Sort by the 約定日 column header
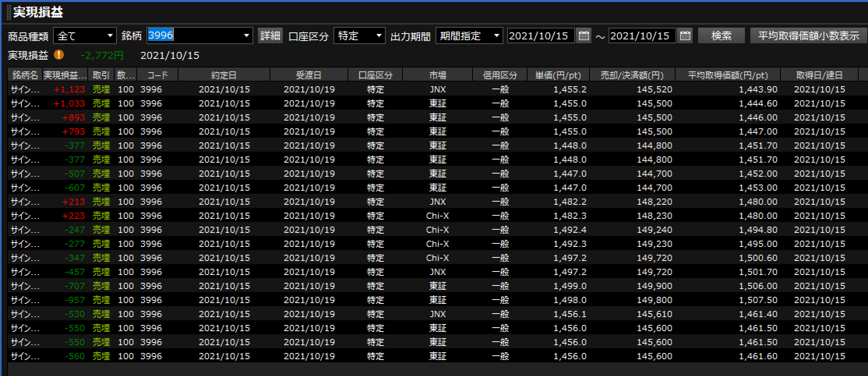 (x=224, y=75)
